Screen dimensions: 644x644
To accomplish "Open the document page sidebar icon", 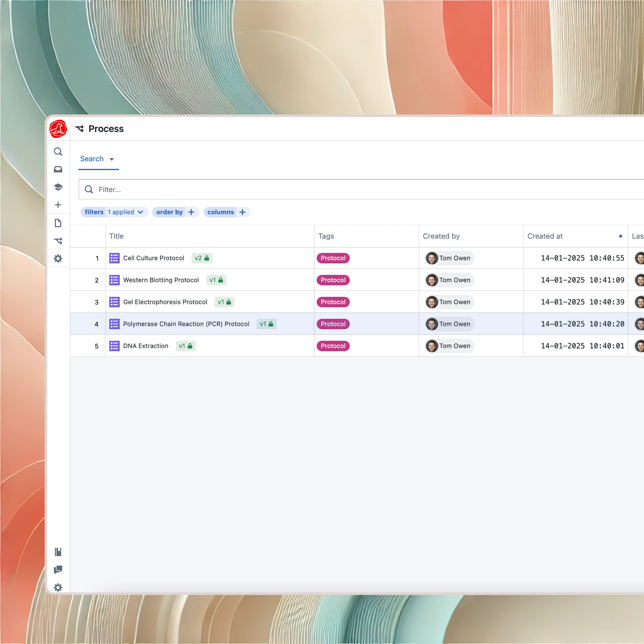I will 58,223.
